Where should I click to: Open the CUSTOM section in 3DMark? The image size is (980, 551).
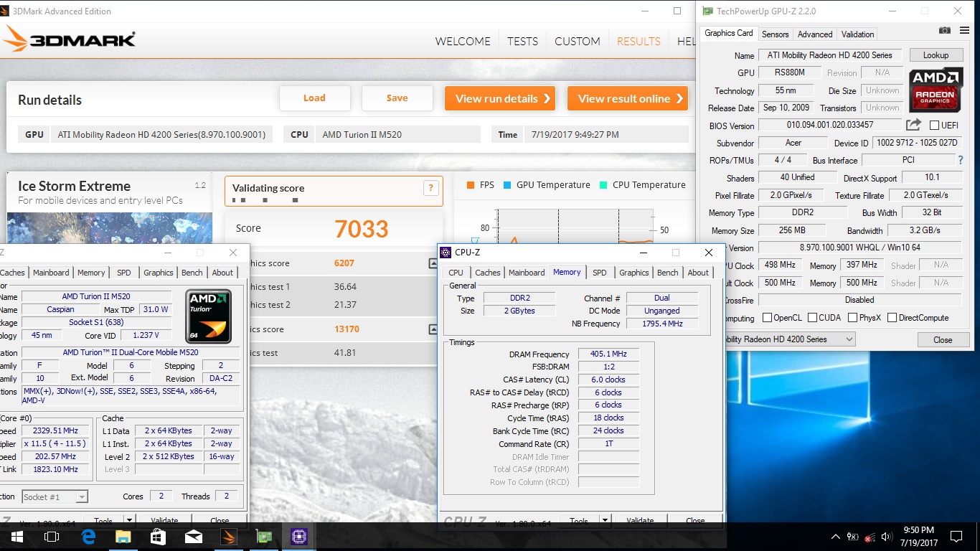pos(577,41)
